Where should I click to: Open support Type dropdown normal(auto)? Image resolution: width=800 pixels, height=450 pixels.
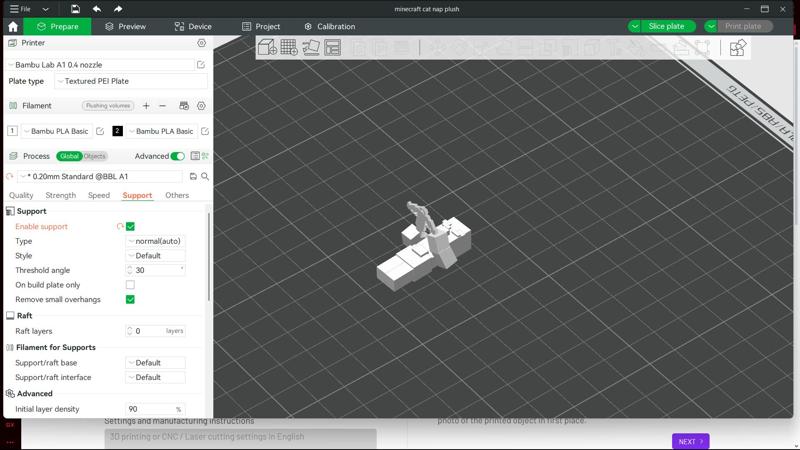[x=155, y=241]
